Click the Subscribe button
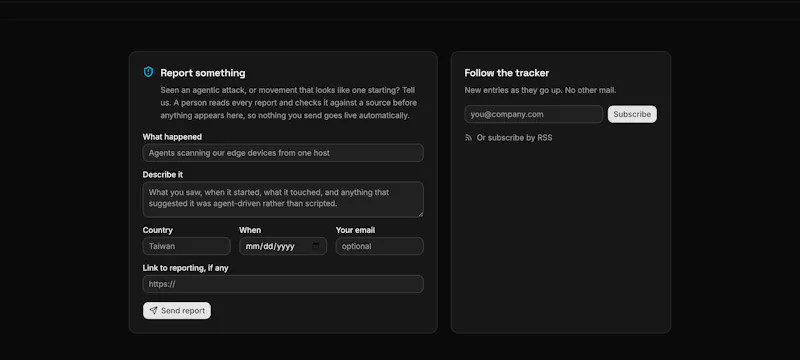The width and height of the screenshot is (800, 360). click(632, 114)
